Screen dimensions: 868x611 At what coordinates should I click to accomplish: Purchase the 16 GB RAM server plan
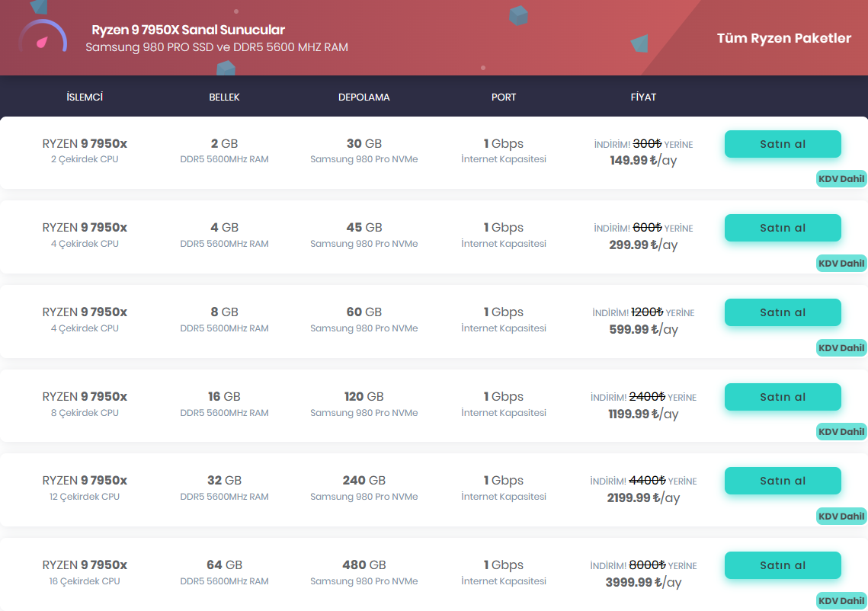(782, 397)
